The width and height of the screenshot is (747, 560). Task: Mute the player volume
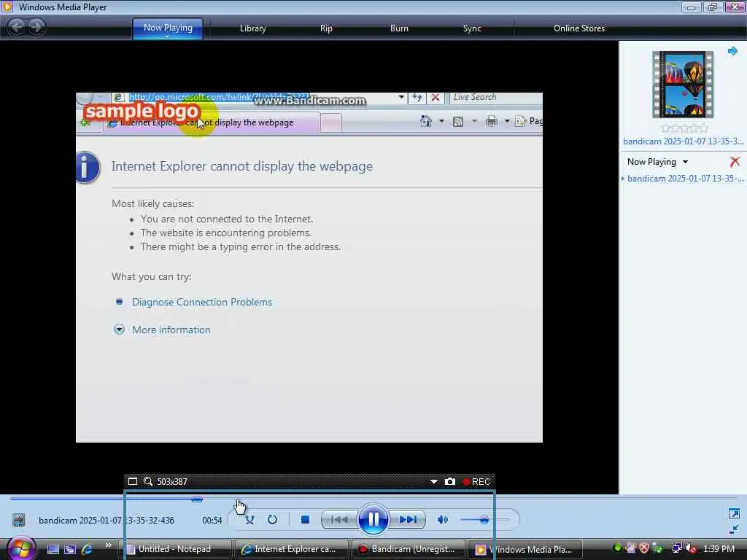pyautogui.click(x=443, y=519)
